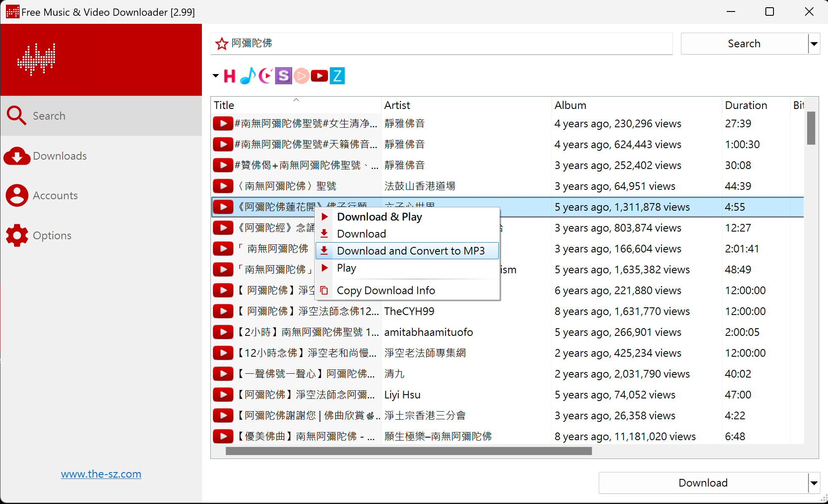
Task: Choose Copy Download Info from context menu
Action: 407,290
